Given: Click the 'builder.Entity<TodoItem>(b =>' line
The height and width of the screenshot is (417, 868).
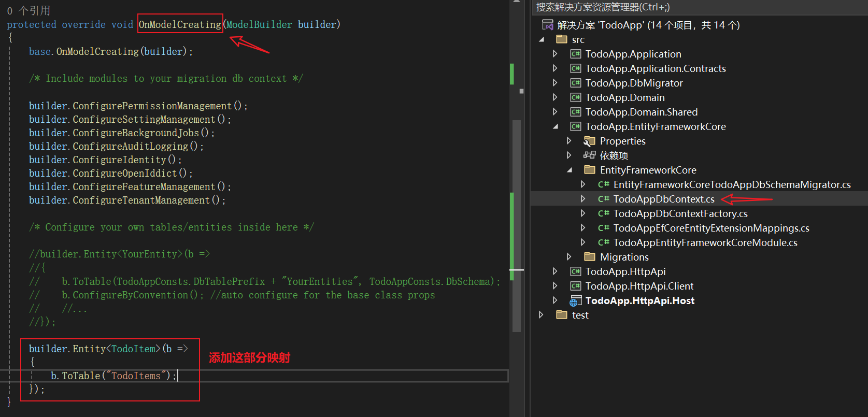Looking at the screenshot, I should (108, 349).
